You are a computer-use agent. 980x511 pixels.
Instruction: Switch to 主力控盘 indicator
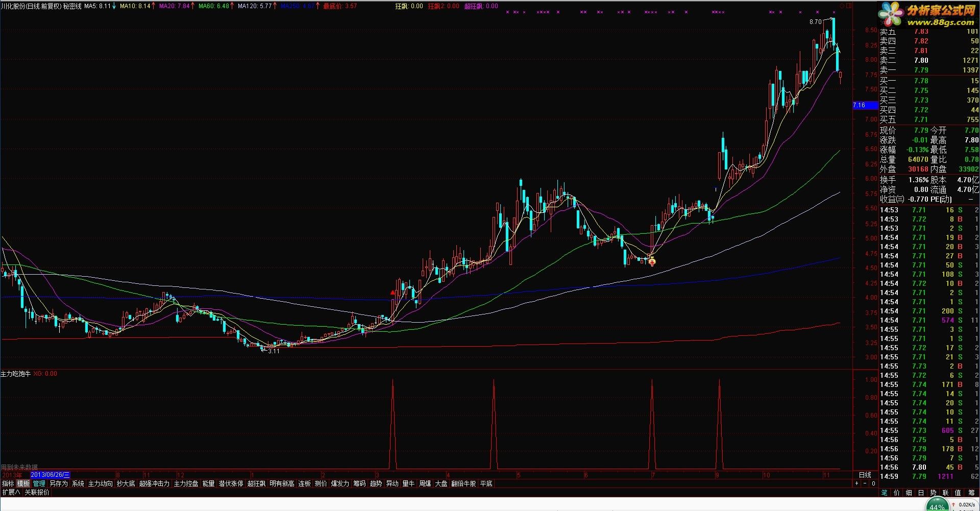click(186, 483)
